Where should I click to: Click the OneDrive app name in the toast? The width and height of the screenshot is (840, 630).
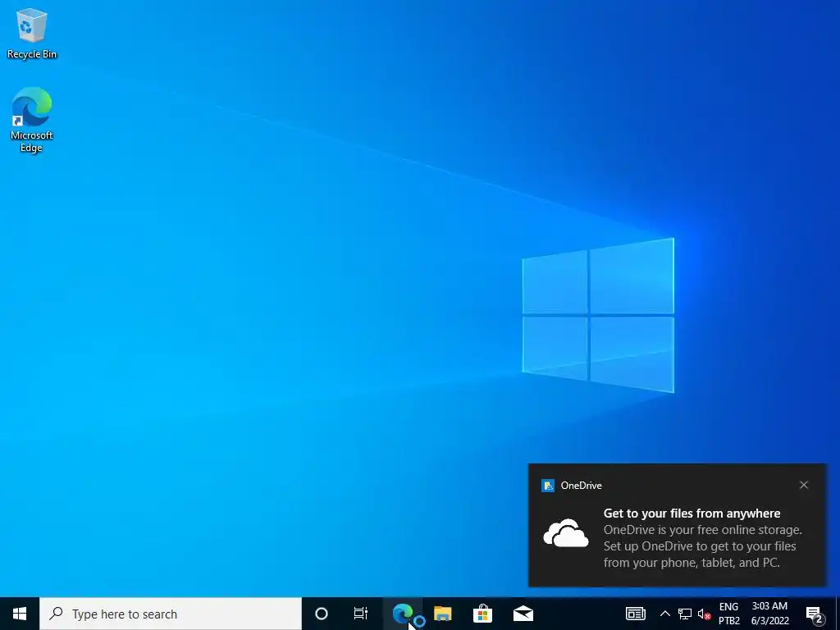582,486
